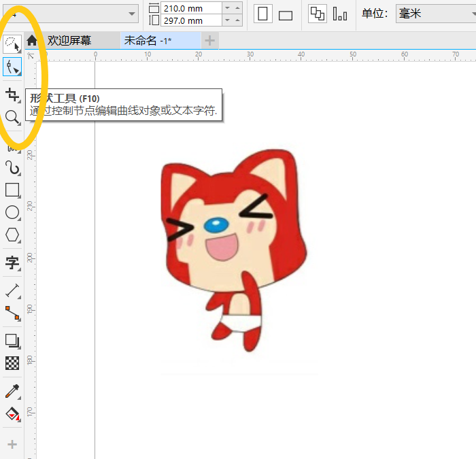Switch page to landscape orientation
The height and width of the screenshot is (459, 476).
pos(286,15)
